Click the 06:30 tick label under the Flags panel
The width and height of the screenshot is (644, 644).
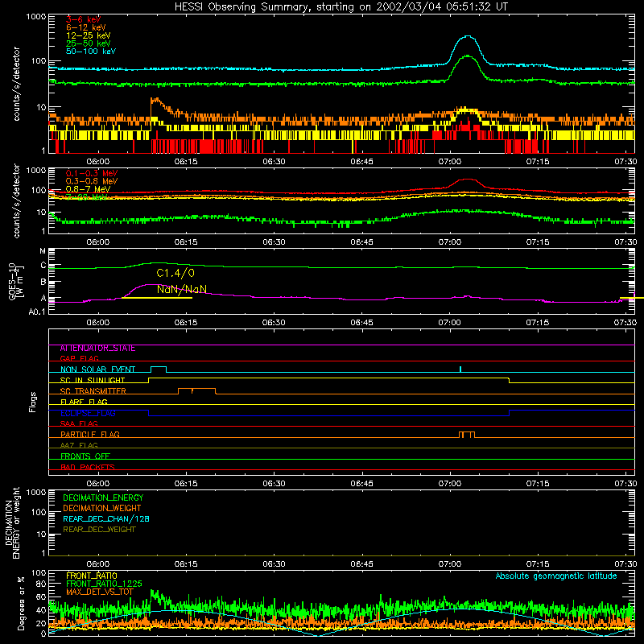point(274,484)
